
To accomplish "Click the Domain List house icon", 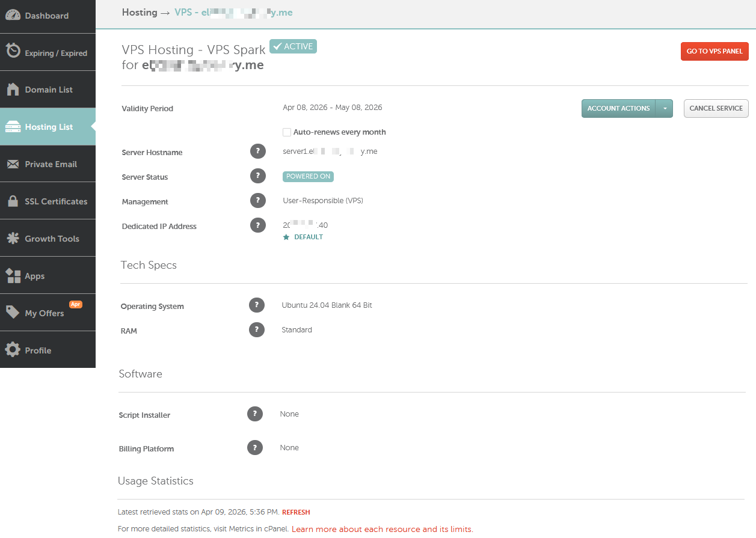I will [x=13, y=89].
